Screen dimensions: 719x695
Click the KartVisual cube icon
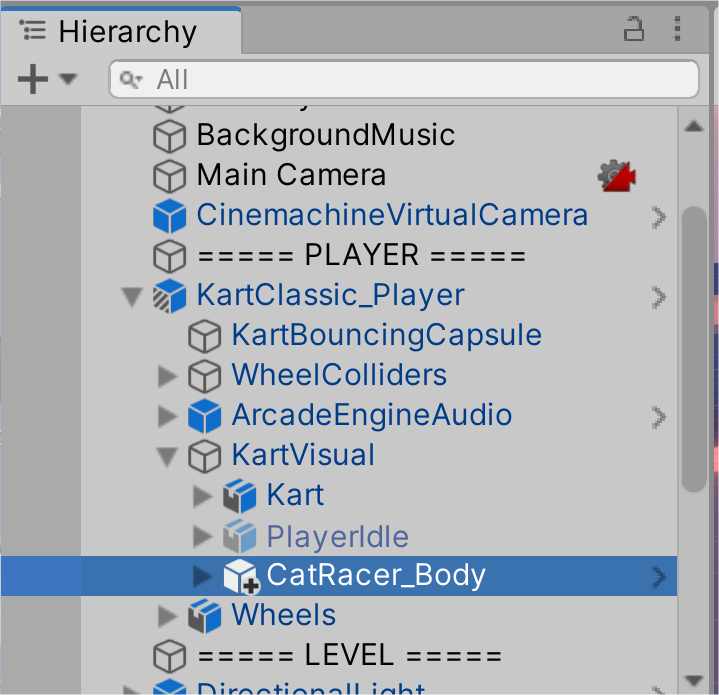pos(205,456)
